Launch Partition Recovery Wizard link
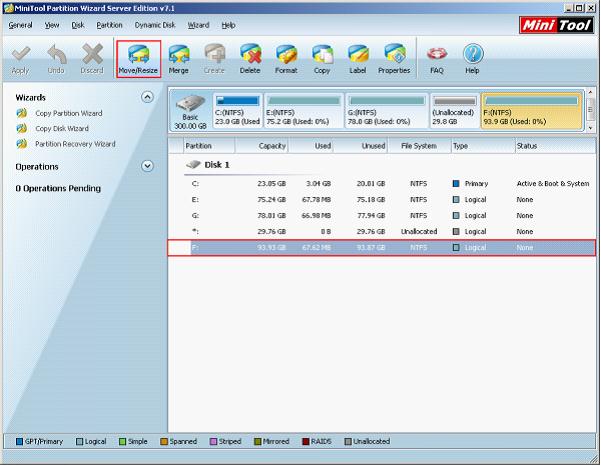 click(75, 144)
